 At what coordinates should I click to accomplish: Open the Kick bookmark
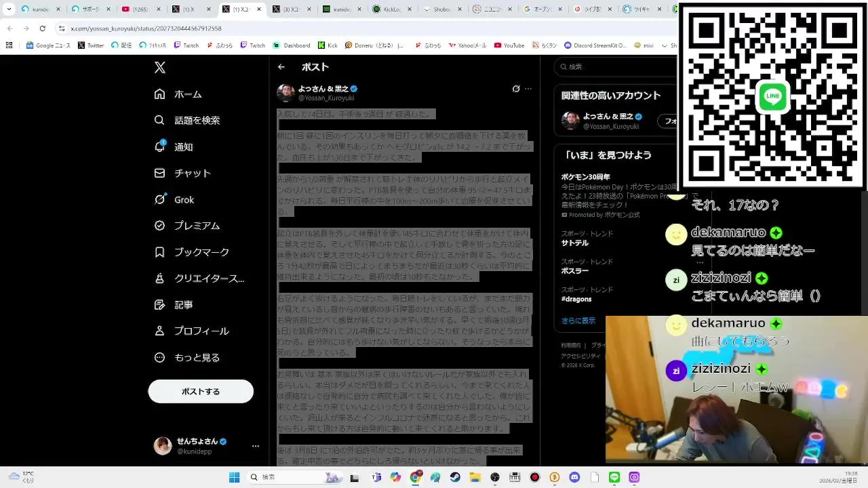tap(328, 45)
